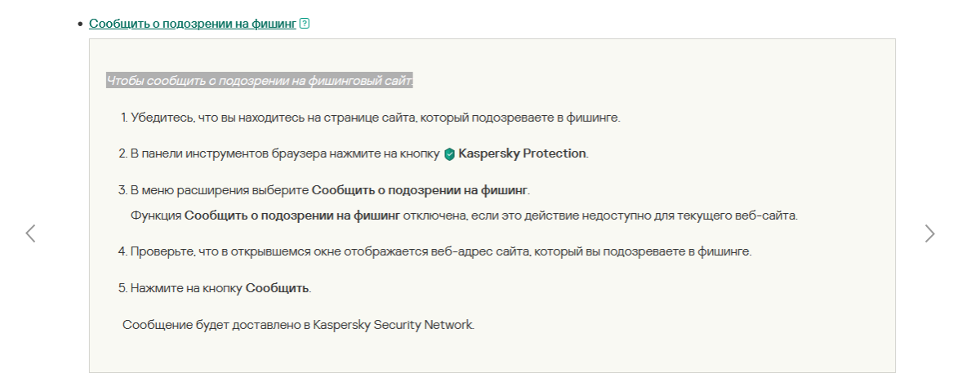Click "В меню расширения выберите" text

(x=220, y=190)
